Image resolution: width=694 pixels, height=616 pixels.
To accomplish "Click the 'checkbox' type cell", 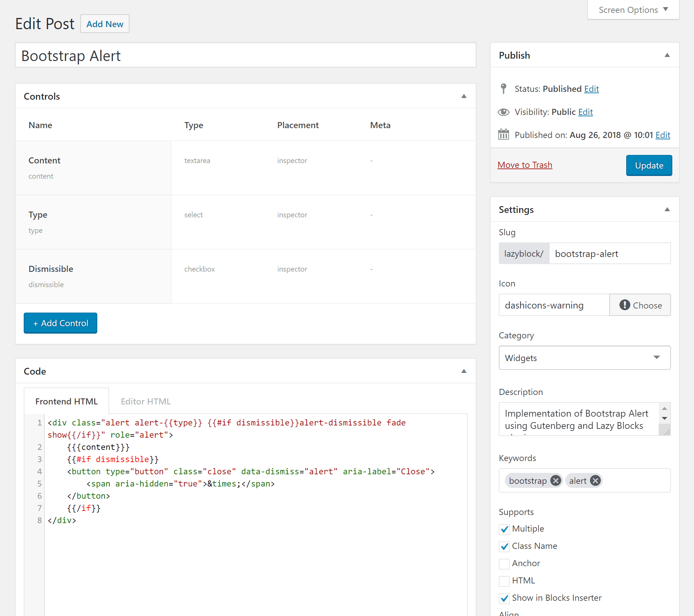I will point(199,269).
